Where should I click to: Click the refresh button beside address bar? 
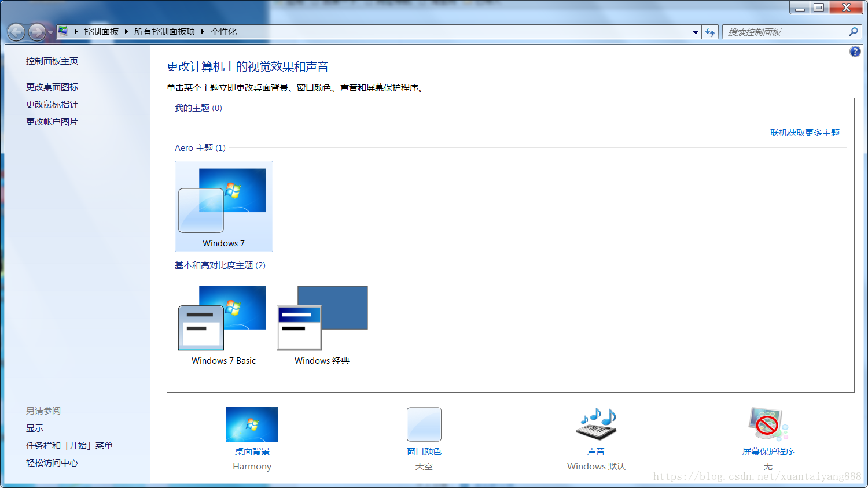pyautogui.click(x=710, y=32)
